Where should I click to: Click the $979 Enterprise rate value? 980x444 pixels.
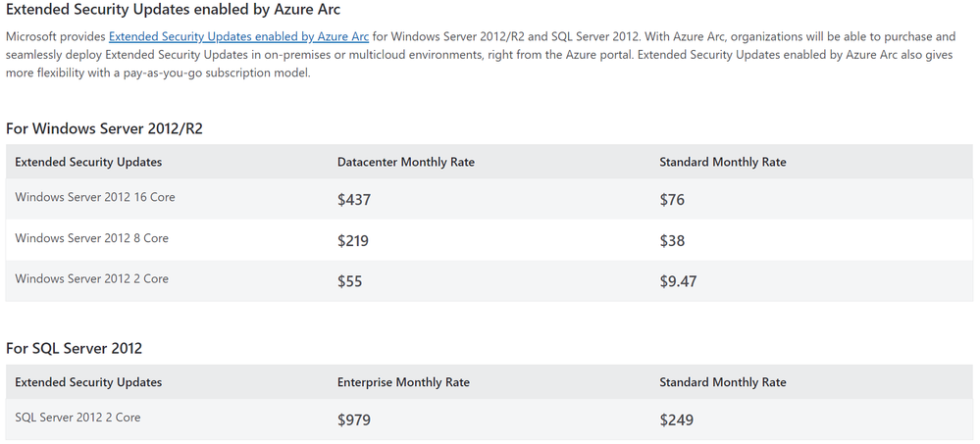click(354, 420)
